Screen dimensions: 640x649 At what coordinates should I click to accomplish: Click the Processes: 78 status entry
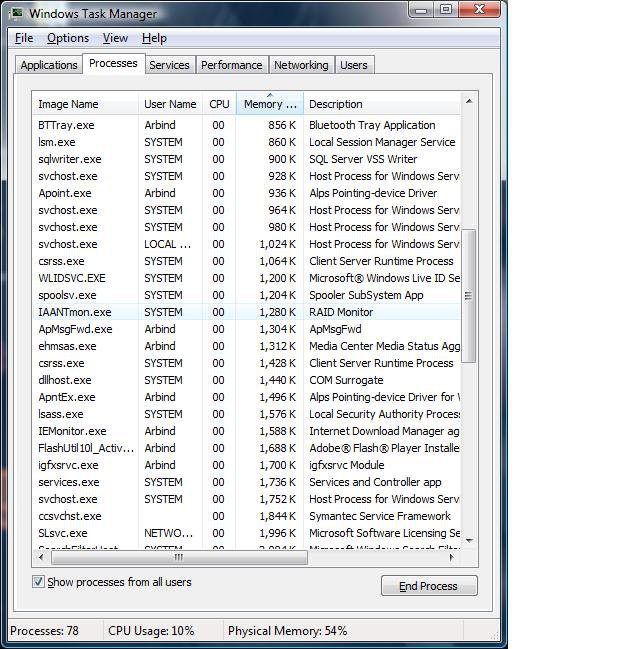[44, 631]
